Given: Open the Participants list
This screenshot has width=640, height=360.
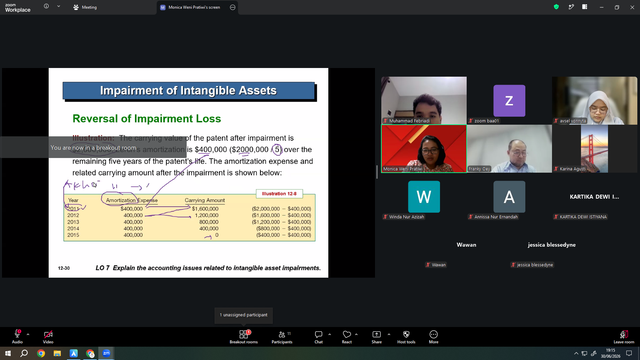Looking at the screenshot, I should (x=282, y=336).
